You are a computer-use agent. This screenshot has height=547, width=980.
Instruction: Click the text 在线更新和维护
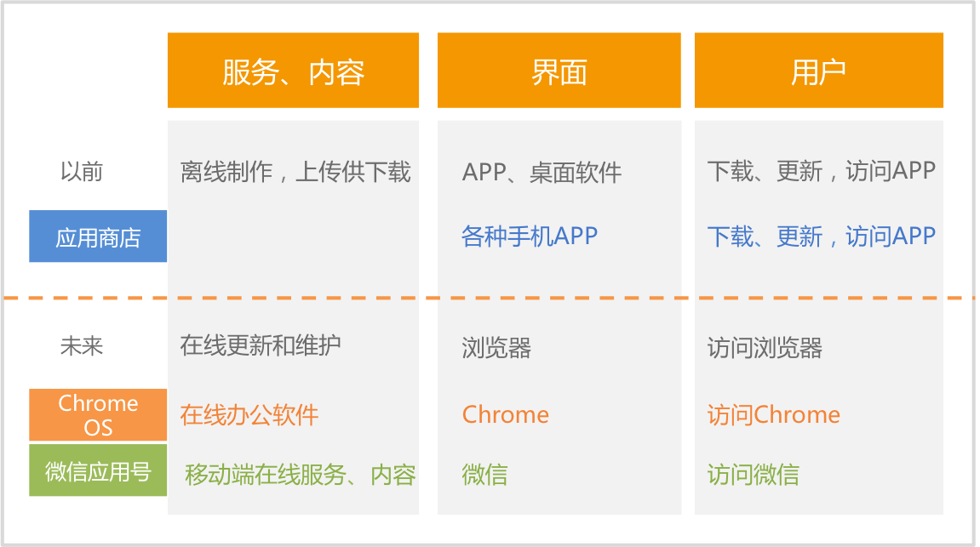click(261, 345)
